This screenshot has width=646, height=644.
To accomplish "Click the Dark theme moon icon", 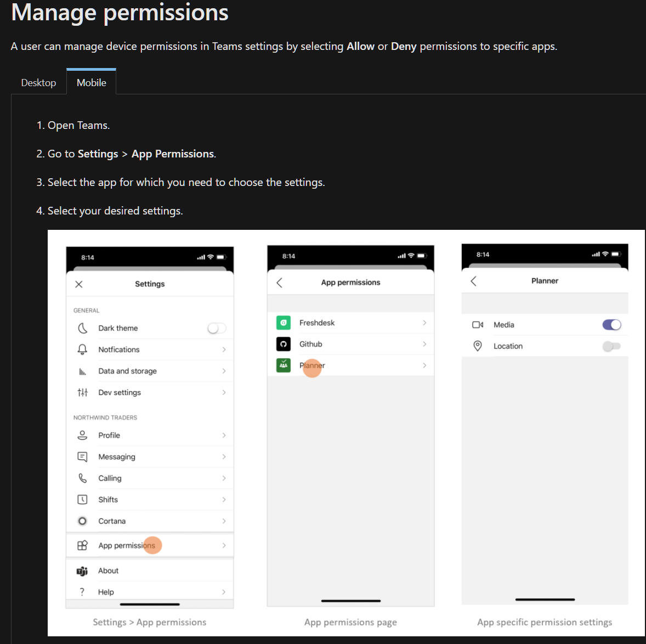I will click(x=82, y=328).
